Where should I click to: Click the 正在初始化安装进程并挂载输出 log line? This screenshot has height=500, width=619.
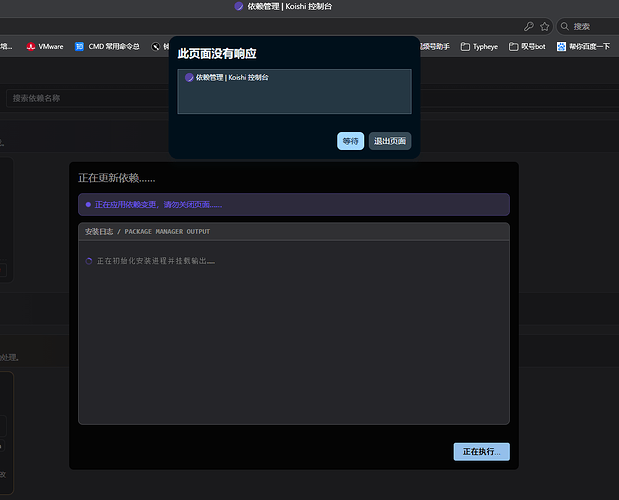(156, 261)
